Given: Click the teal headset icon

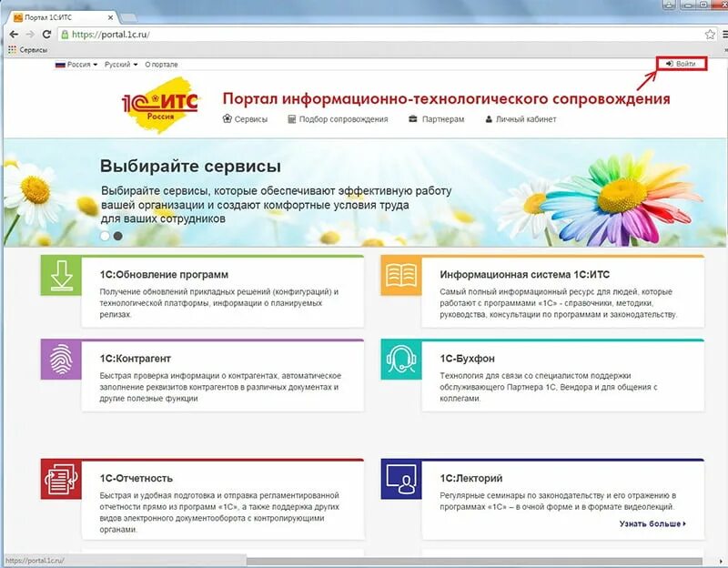Looking at the screenshot, I should click(401, 360).
